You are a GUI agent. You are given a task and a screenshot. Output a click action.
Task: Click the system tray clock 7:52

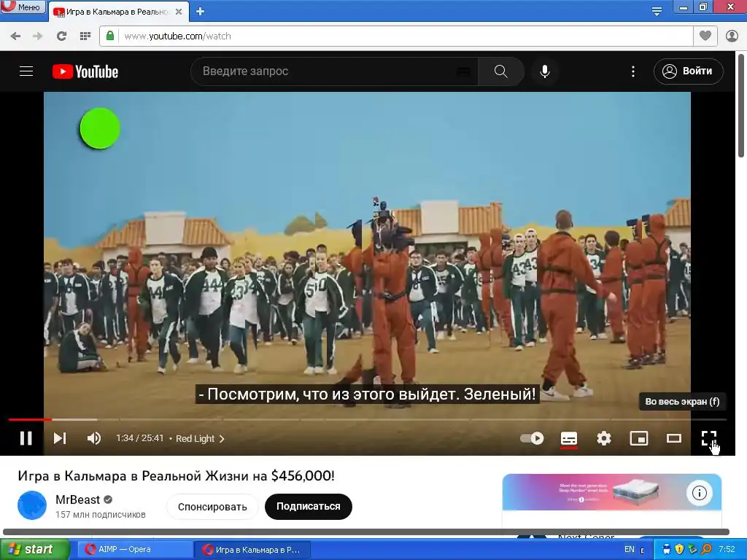point(727,550)
